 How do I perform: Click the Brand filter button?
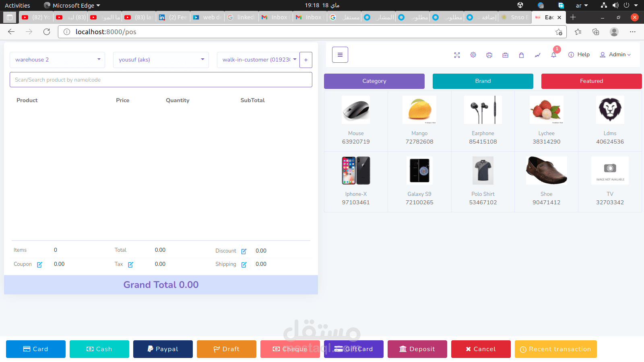tap(483, 81)
